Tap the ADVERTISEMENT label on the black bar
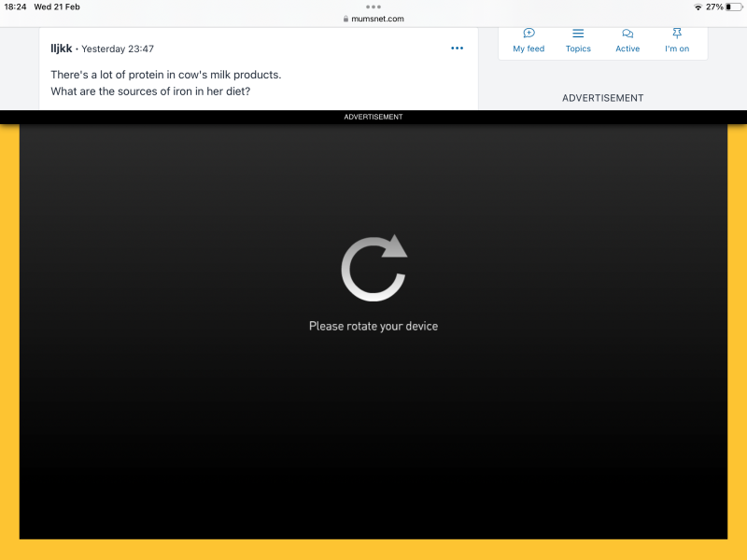 (373, 117)
